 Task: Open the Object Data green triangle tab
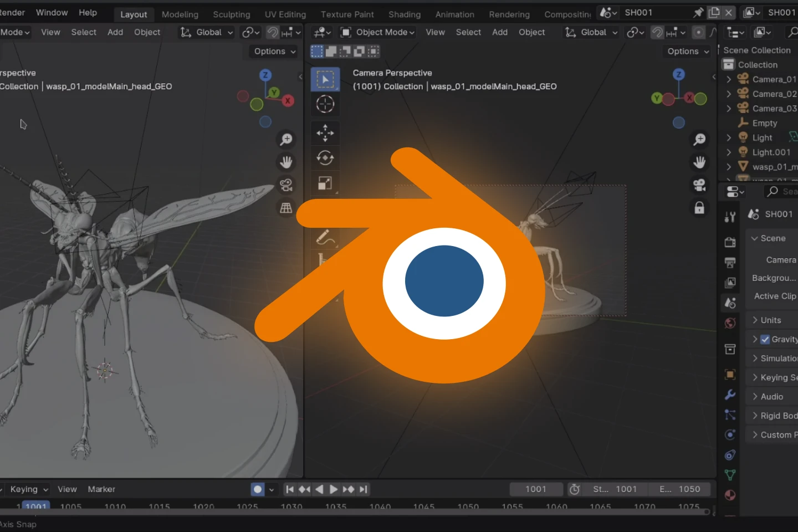point(730,475)
